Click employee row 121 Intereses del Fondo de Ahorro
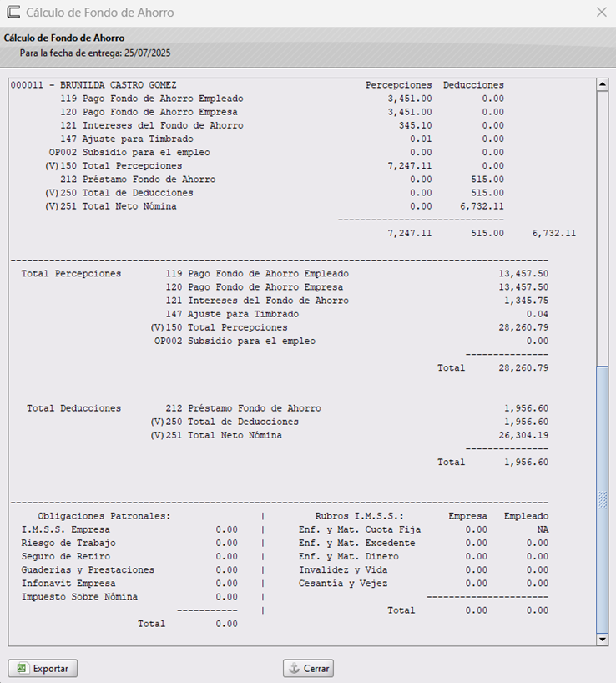 coord(282,125)
